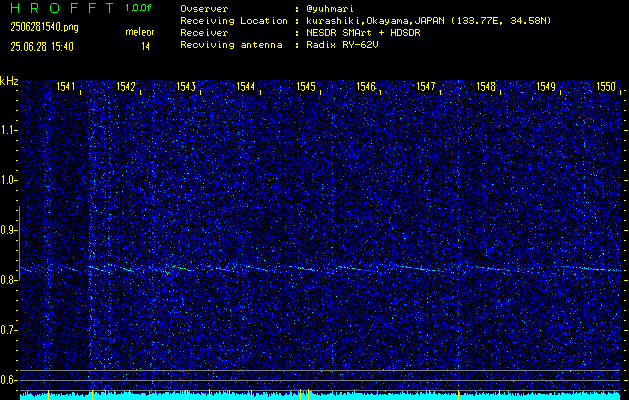Click the Receiving Location field label
This screenshot has height=400, width=629.
234,21
